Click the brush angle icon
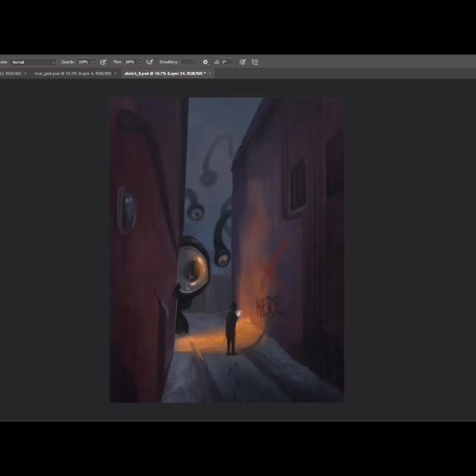Image resolution: width=476 pixels, height=476 pixels. (217, 62)
